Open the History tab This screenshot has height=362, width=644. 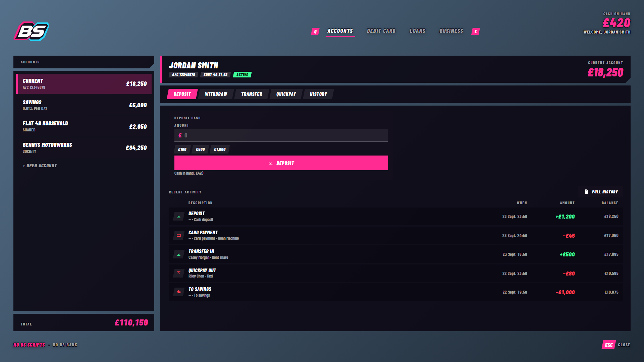pos(318,94)
